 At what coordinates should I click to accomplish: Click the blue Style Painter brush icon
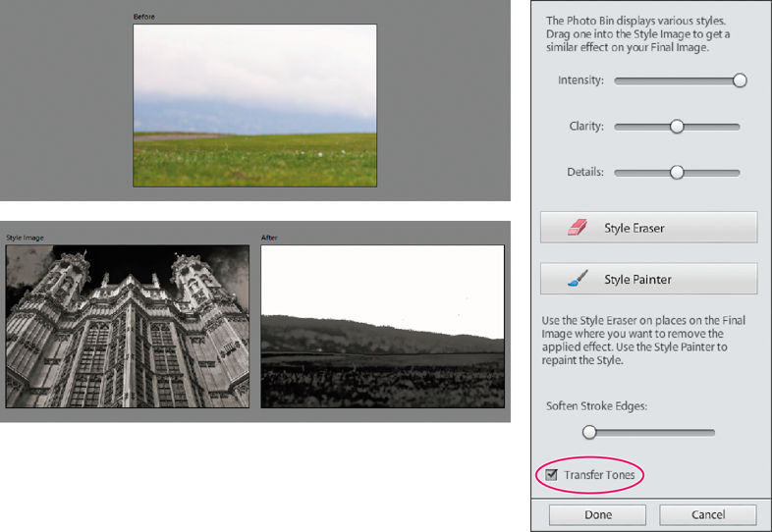click(578, 279)
